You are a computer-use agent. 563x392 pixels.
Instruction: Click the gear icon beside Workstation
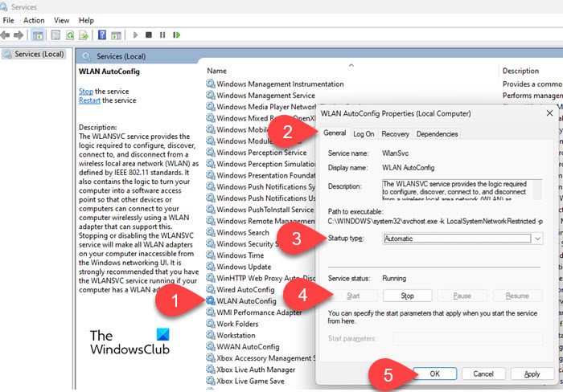(x=211, y=335)
